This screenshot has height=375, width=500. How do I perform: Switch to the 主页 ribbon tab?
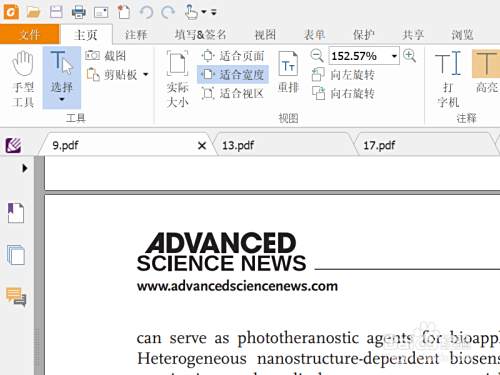tap(86, 34)
